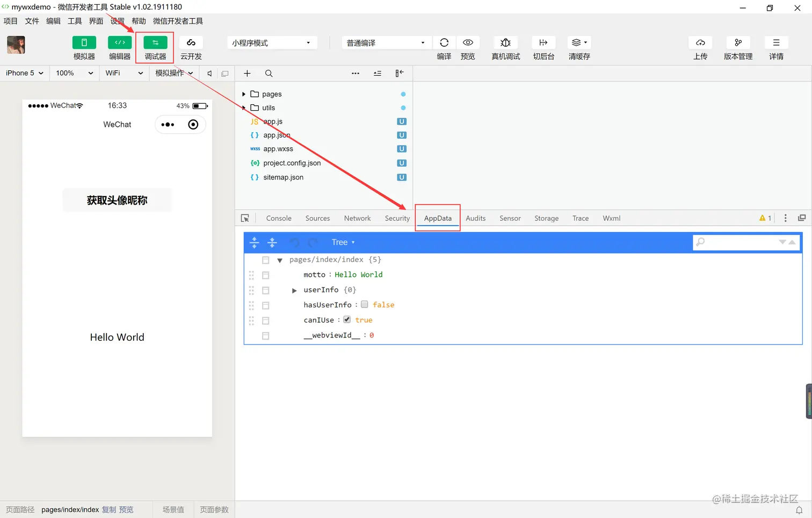Click the simulator capsule three-dots menu
812x518 pixels.
(x=168, y=125)
